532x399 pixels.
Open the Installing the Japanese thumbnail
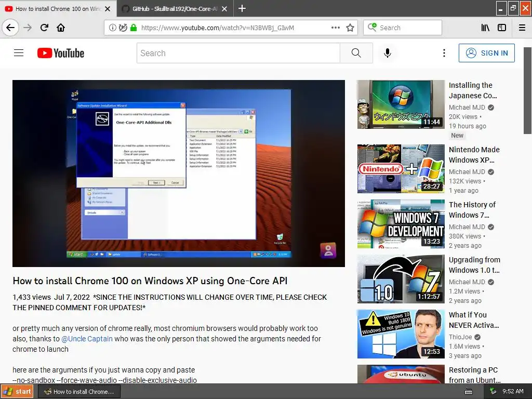pos(401,104)
